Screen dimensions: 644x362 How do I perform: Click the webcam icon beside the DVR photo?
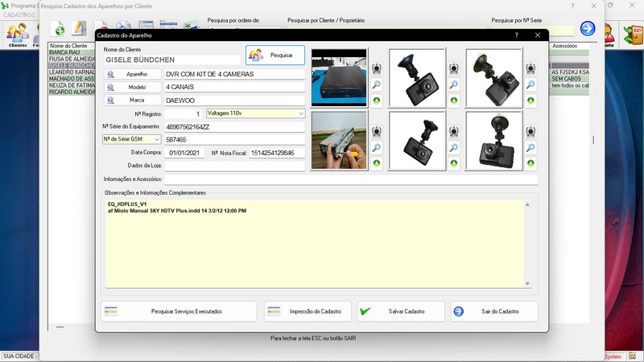pos(376,68)
